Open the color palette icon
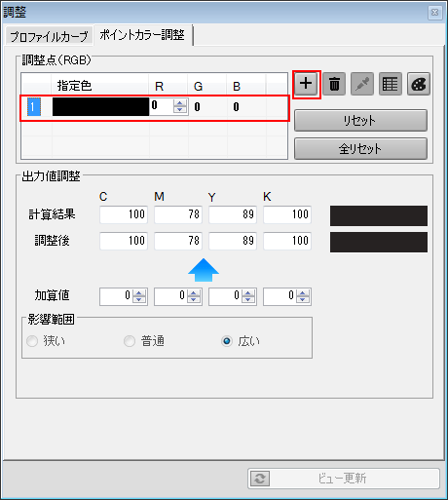Image resolution: width=448 pixels, height=500 pixels. tap(419, 84)
